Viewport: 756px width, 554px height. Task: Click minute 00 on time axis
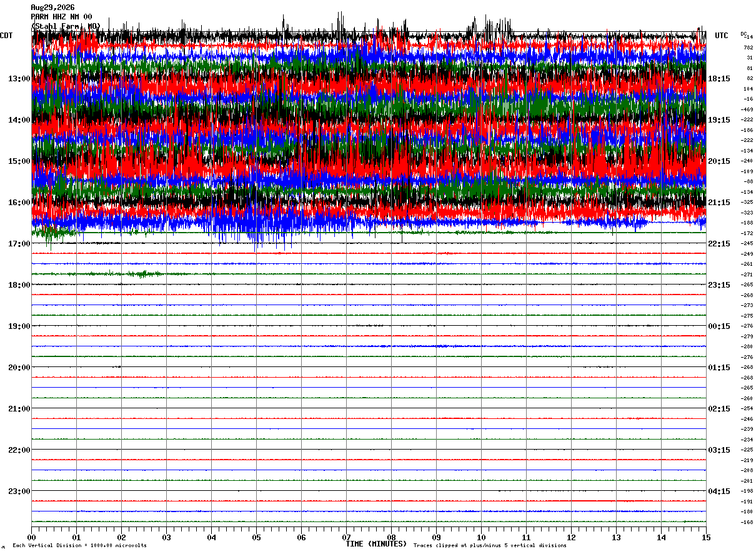(x=31, y=537)
